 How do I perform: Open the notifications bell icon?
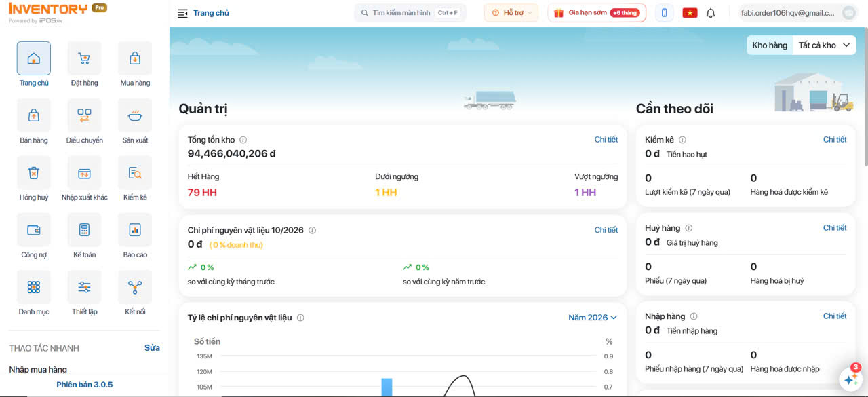711,13
